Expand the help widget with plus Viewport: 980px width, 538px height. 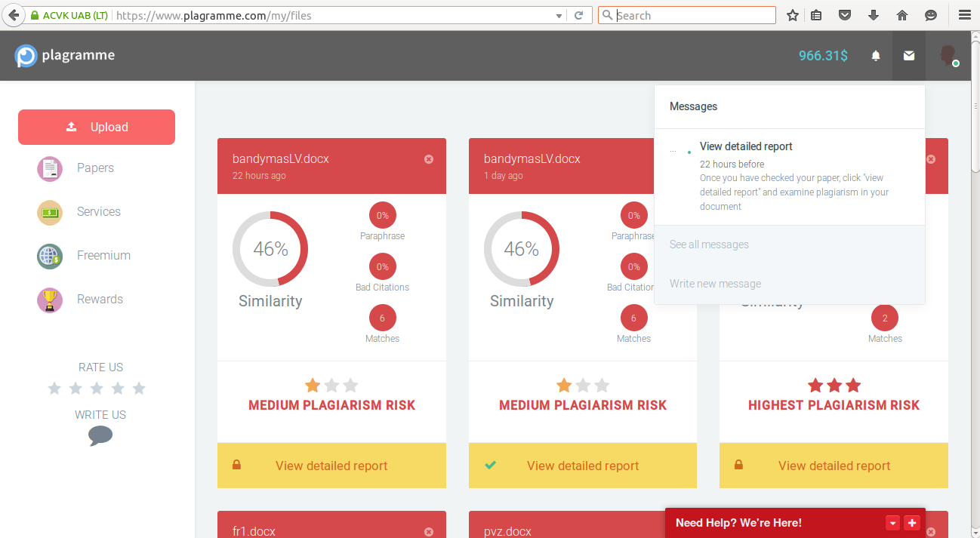911,523
